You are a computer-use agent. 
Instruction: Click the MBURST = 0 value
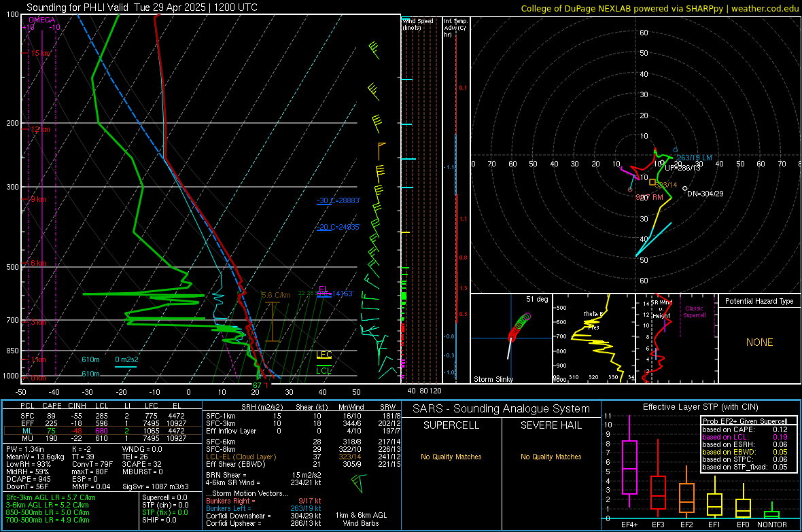click(x=142, y=472)
